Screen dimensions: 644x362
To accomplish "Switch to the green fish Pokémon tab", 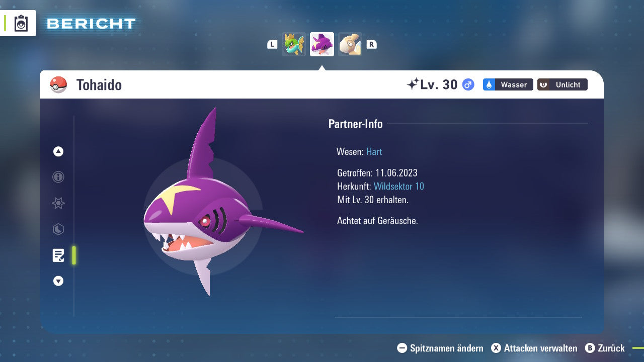I will (x=294, y=44).
